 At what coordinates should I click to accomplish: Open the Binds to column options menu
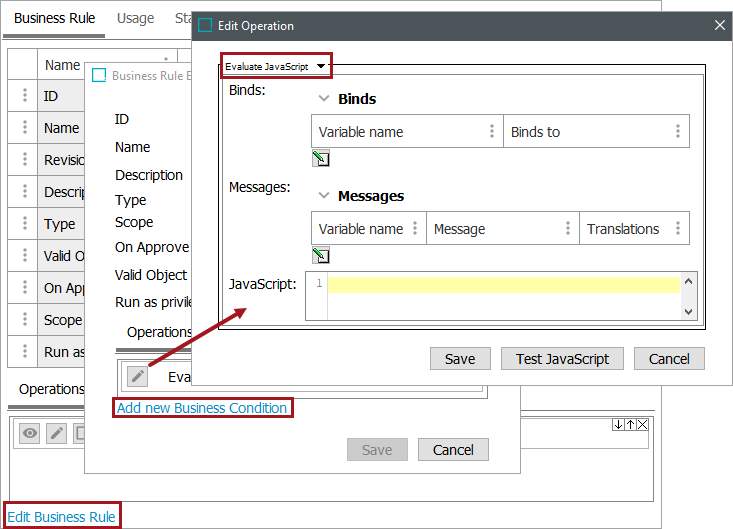pyautogui.click(x=677, y=132)
